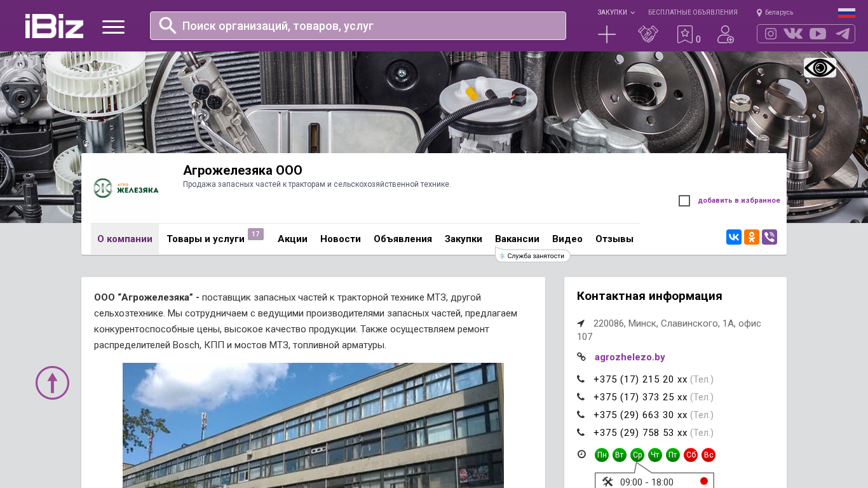Select the 'О компании' tab
This screenshot has height=488, width=868.
[x=125, y=239]
